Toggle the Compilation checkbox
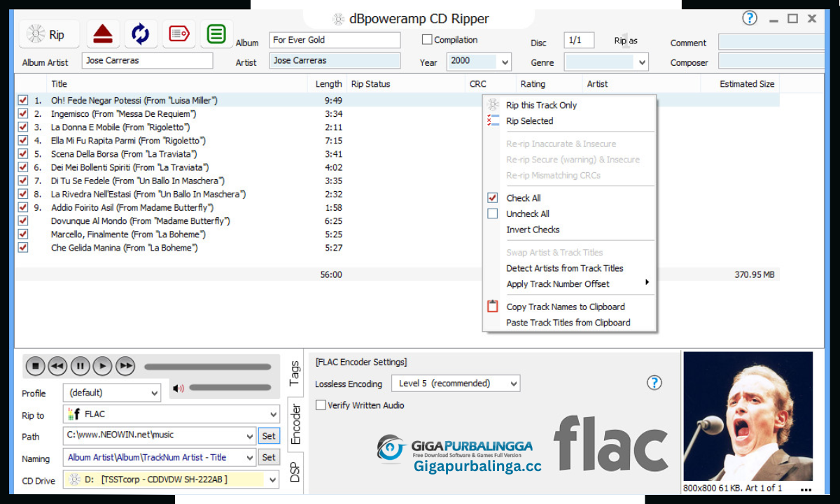Viewport: 840px width, 504px height. click(x=427, y=40)
